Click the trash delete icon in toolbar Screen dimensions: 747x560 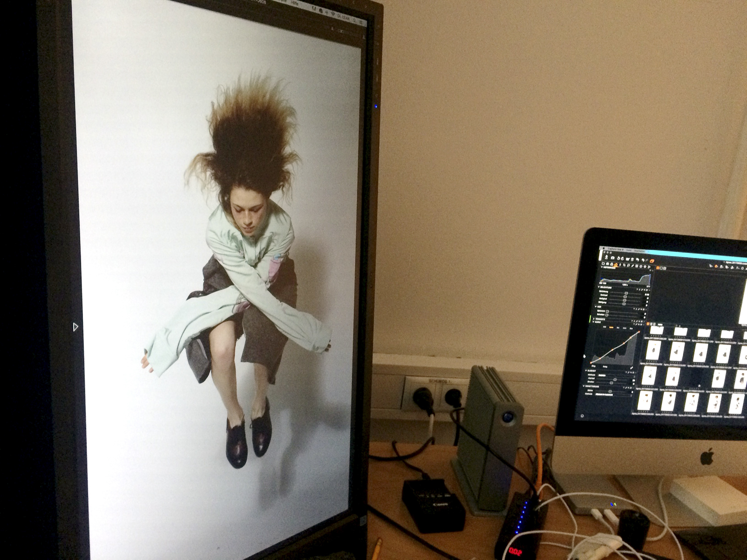coord(632,260)
